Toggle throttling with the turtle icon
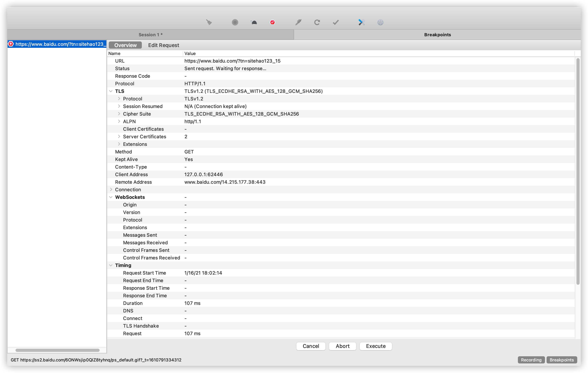This screenshot has height=373, width=588. tap(254, 23)
